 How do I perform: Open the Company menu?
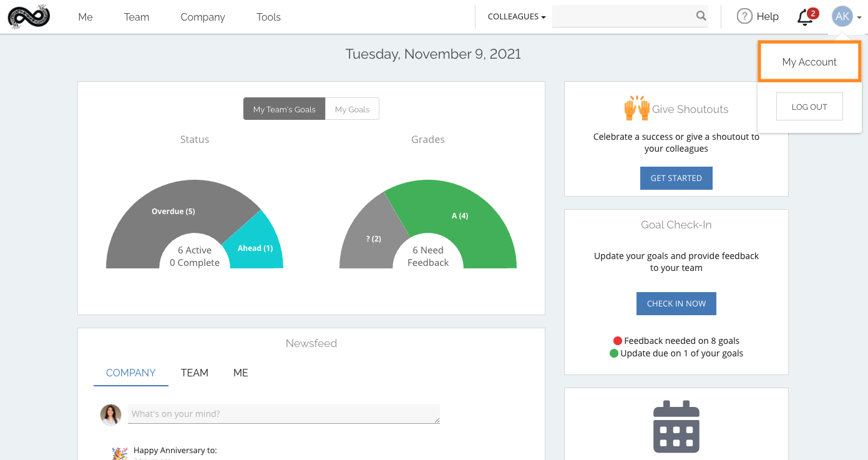tap(203, 17)
